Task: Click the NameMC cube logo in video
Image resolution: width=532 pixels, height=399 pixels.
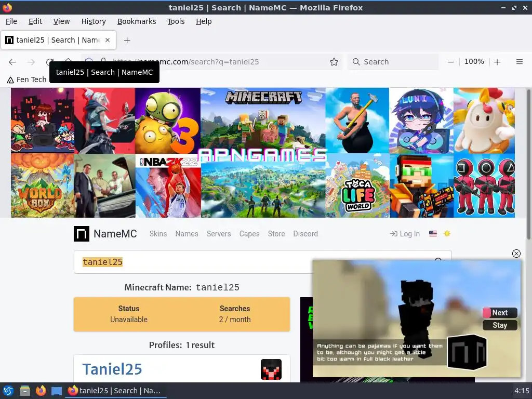Action: click(467, 352)
